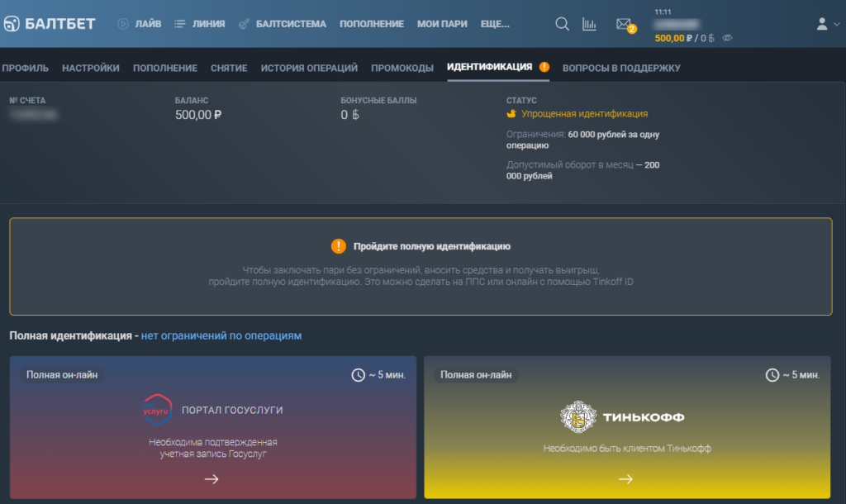Click the Линия list icon
Viewport: 846px width, 504px height.
179,24
